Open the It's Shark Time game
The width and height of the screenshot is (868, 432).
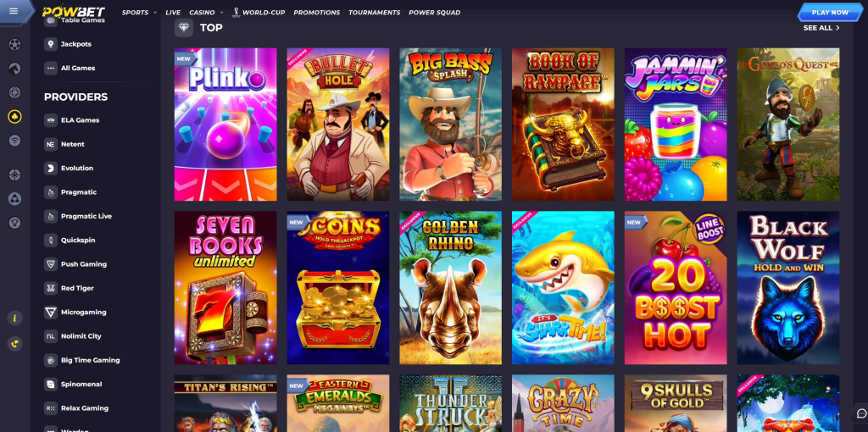(x=563, y=288)
